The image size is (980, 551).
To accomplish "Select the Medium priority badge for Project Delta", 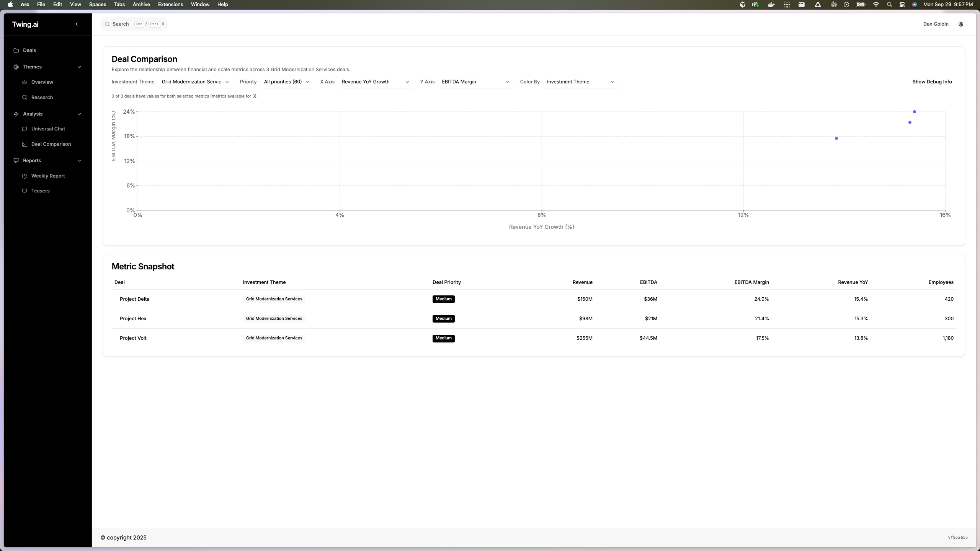I will (443, 299).
